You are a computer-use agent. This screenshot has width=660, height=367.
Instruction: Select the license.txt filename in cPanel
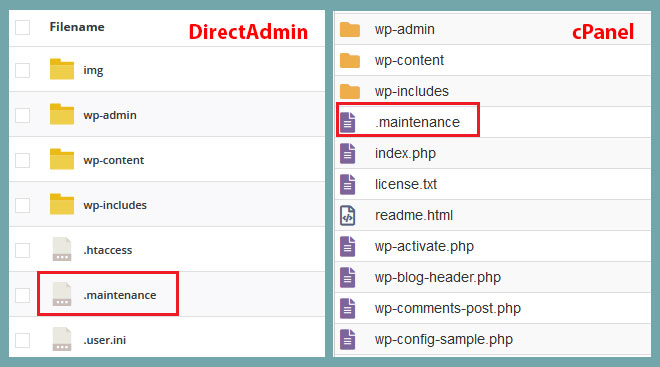click(406, 184)
